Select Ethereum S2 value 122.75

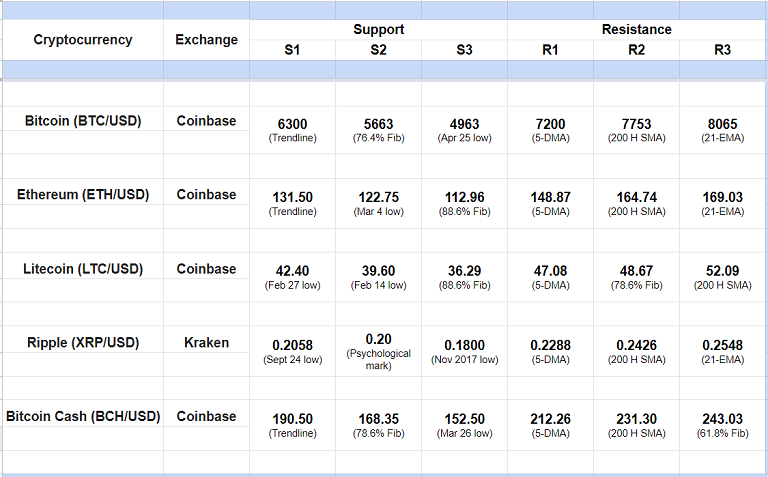coord(378,198)
